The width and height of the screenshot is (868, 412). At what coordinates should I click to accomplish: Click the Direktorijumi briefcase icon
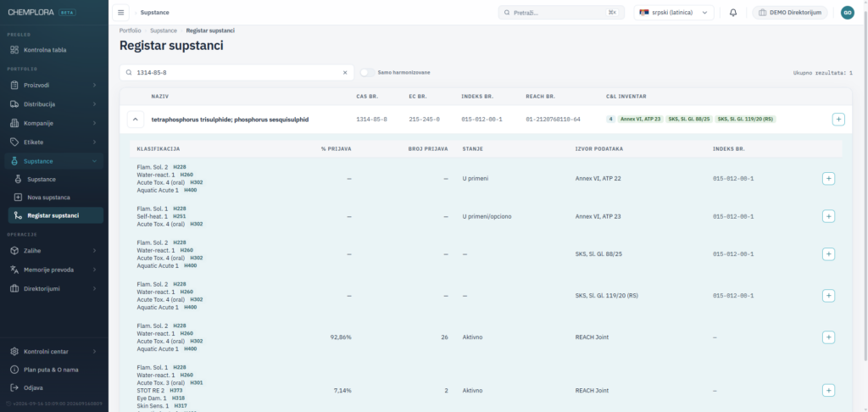tap(14, 288)
